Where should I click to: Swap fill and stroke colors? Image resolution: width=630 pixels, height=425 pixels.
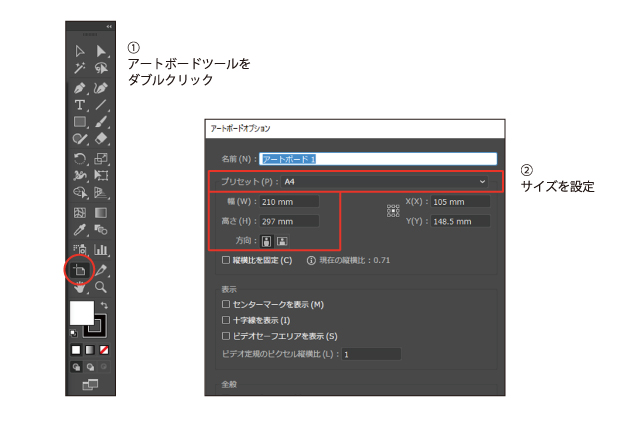104,305
